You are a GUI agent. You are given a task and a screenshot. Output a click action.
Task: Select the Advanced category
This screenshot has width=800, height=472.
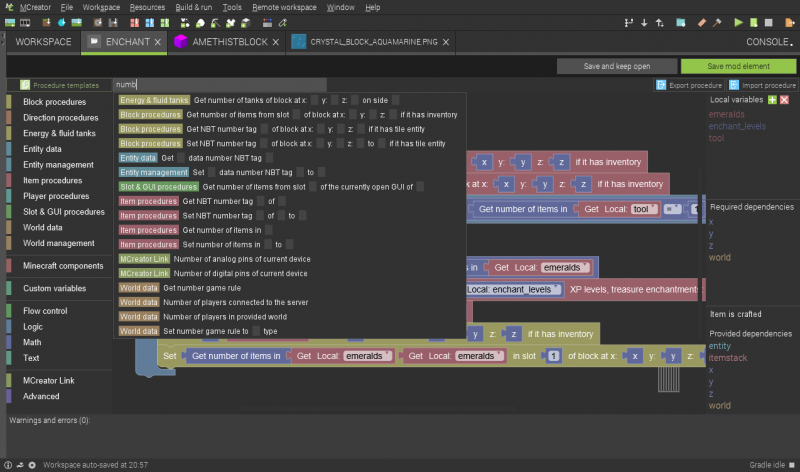pyautogui.click(x=41, y=396)
